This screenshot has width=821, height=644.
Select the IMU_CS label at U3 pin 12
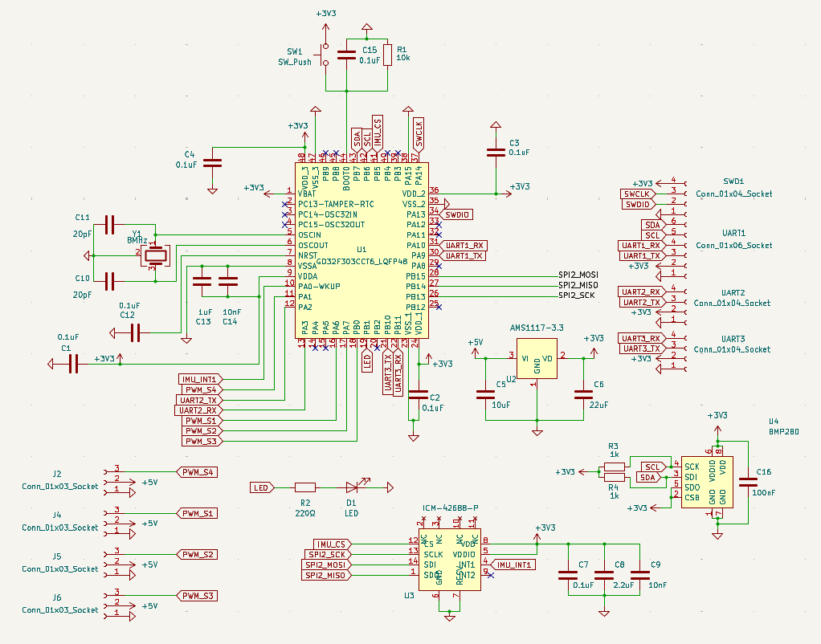(332, 544)
